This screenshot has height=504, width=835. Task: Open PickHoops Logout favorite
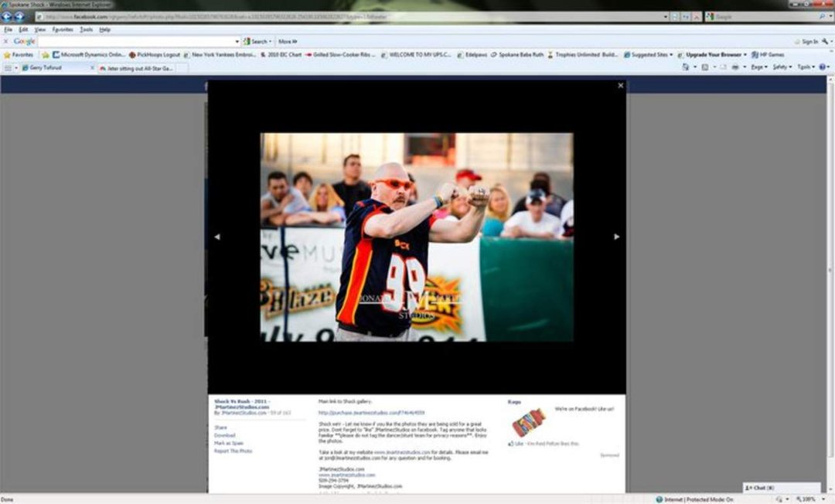(155, 55)
